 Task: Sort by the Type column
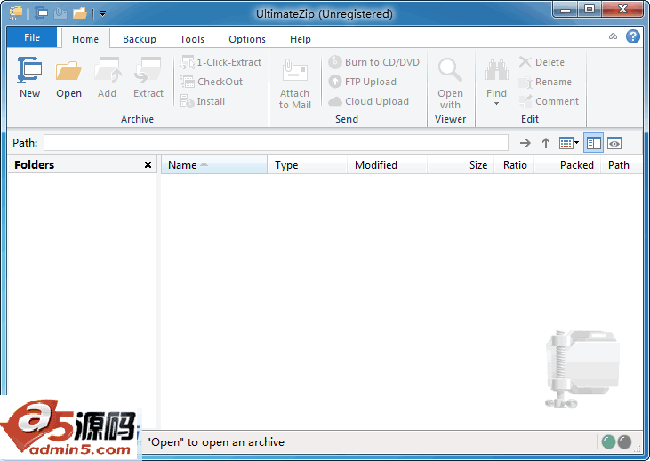[307, 165]
